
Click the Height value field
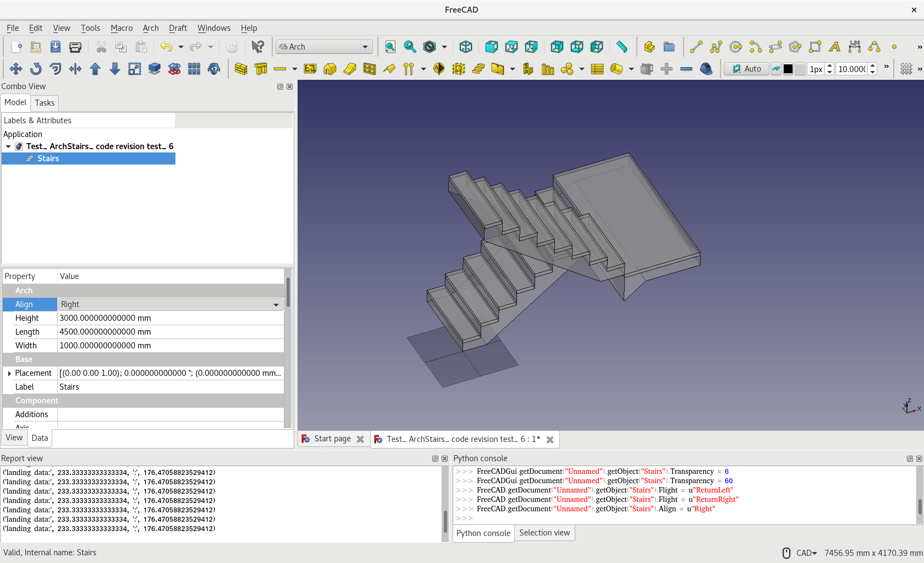170,318
